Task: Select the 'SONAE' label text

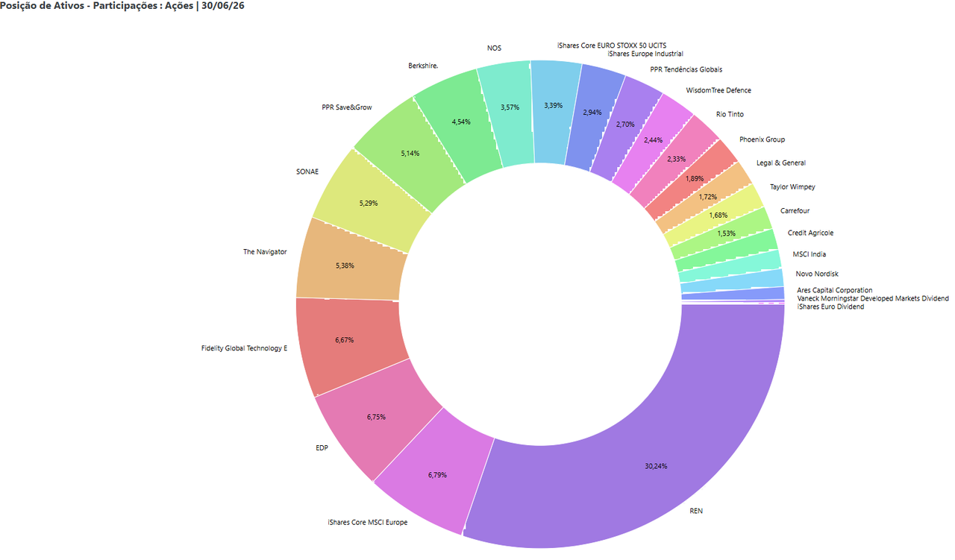Action: (307, 172)
